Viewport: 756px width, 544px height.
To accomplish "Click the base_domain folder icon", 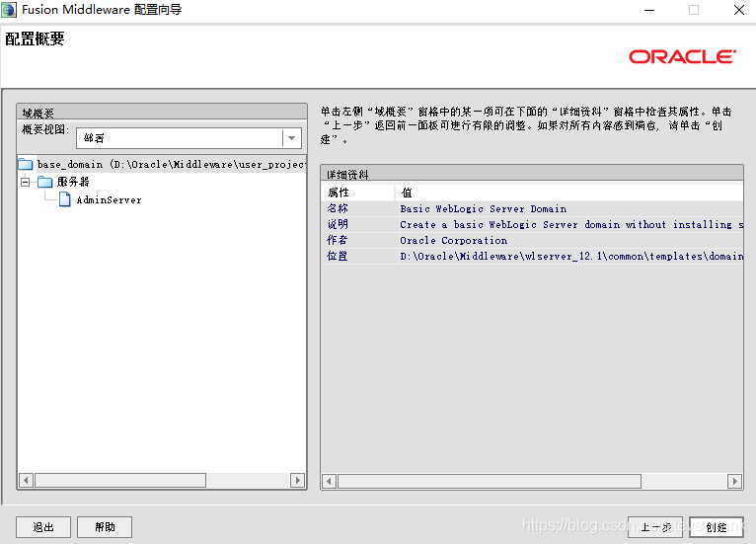I will point(25,165).
